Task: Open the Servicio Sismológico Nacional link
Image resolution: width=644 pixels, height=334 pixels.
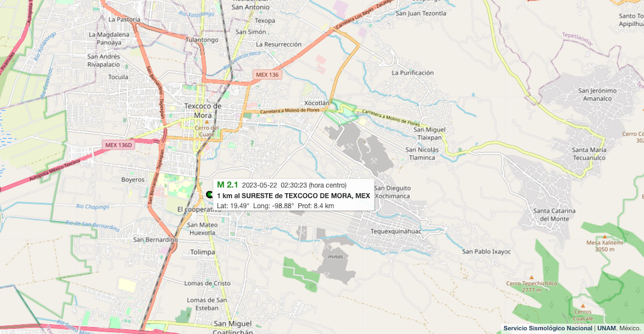Action: click(x=548, y=328)
